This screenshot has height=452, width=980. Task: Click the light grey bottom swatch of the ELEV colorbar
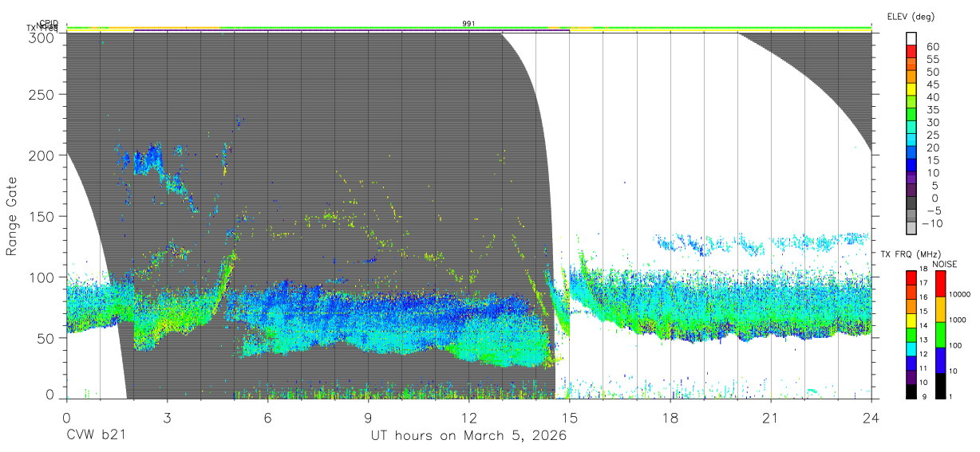click(912, 230)
